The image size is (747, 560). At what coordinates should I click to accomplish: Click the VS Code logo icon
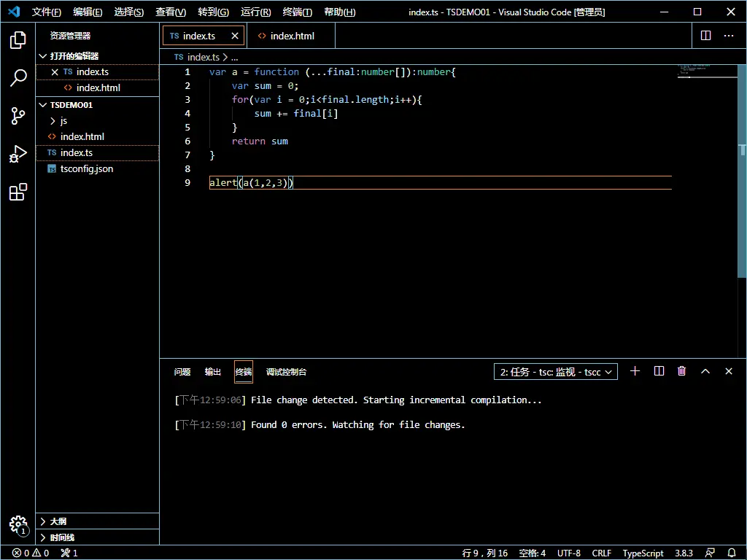[x=14, y=12]
